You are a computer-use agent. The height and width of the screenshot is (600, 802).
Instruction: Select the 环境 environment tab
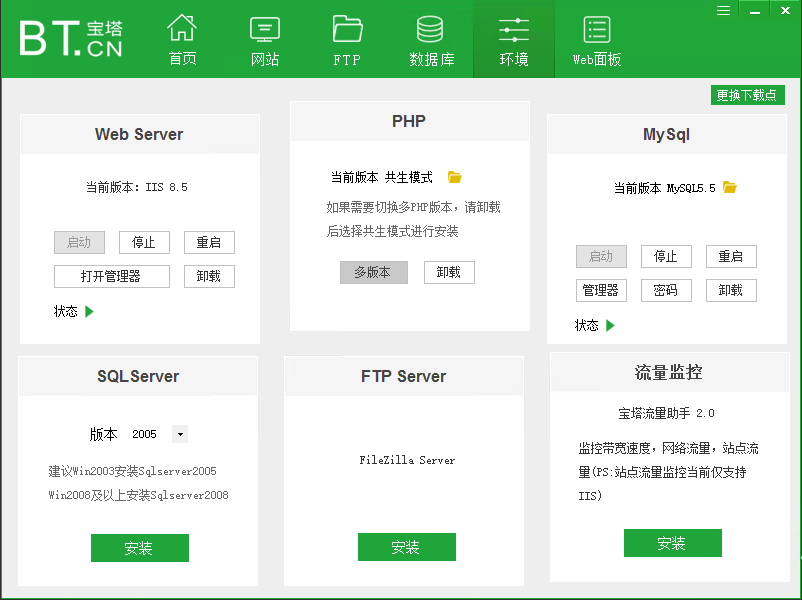[x=514, y=41]
